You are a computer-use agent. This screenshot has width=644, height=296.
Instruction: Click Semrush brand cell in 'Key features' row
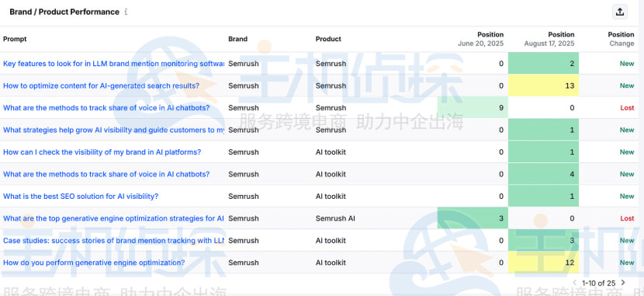(244, 64)
